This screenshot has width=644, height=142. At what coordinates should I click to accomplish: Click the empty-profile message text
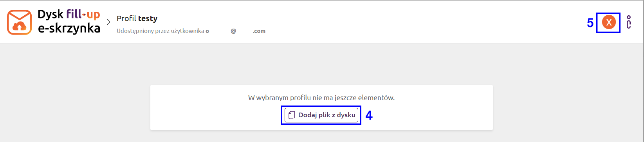click(x=321, y=98)
